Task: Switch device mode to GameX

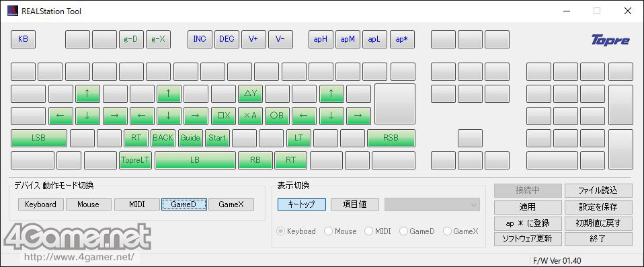Action: [231, 204]
